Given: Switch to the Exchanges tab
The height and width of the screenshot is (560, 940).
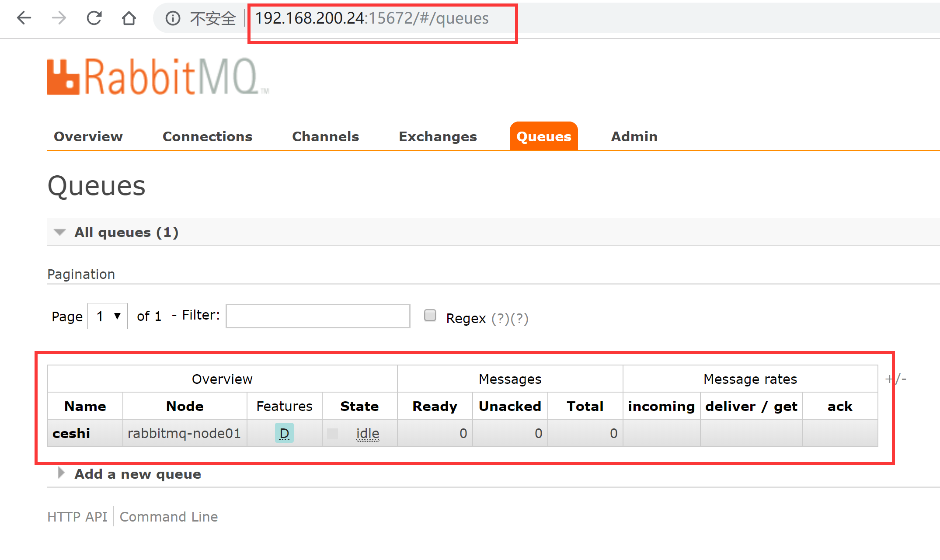Looking at the screenshot, I should pyautogui.click(x=438, y=136).
